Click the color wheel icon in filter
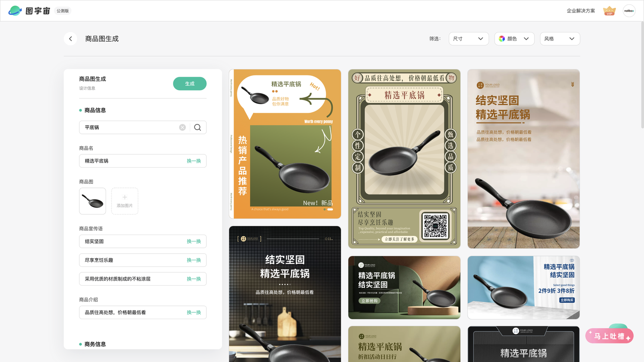 point(502,39)
